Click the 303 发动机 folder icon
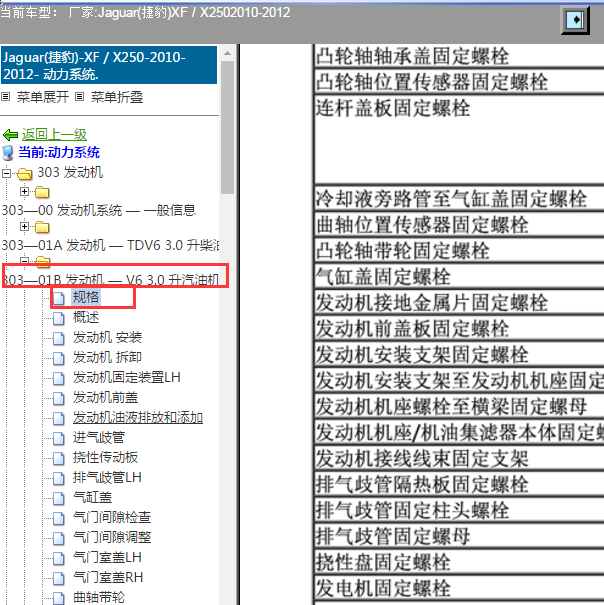The width and height of the screenshot is (604, 605). click(24, 174)
